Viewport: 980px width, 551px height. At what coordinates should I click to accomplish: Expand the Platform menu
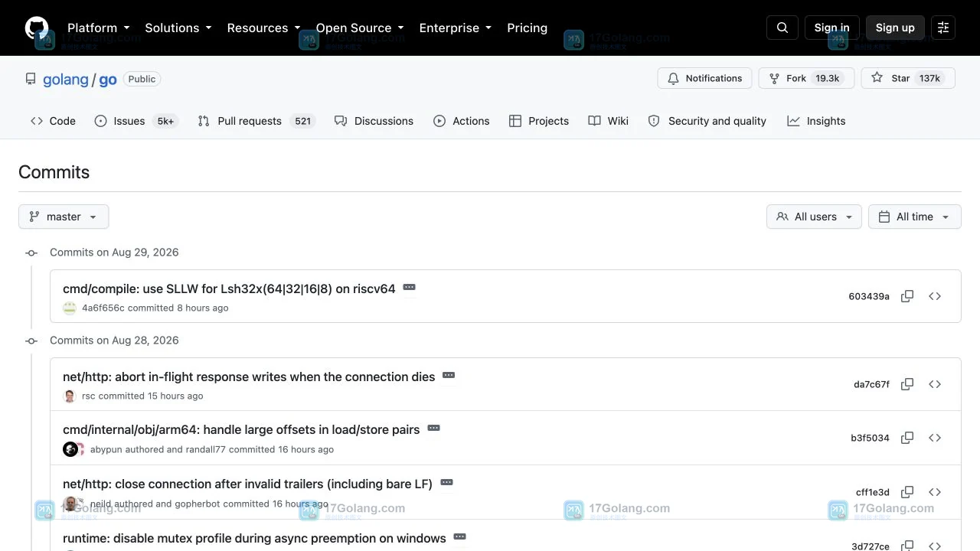pyautogui.click(x=99, y=28)
